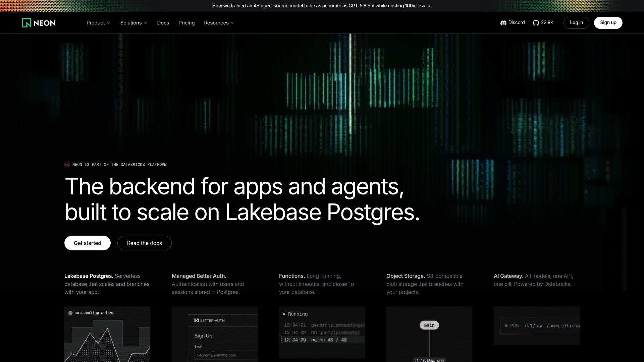Click the "Discord" label in the navbar
The width and height of the screenshot is (644, 362).
517,22
